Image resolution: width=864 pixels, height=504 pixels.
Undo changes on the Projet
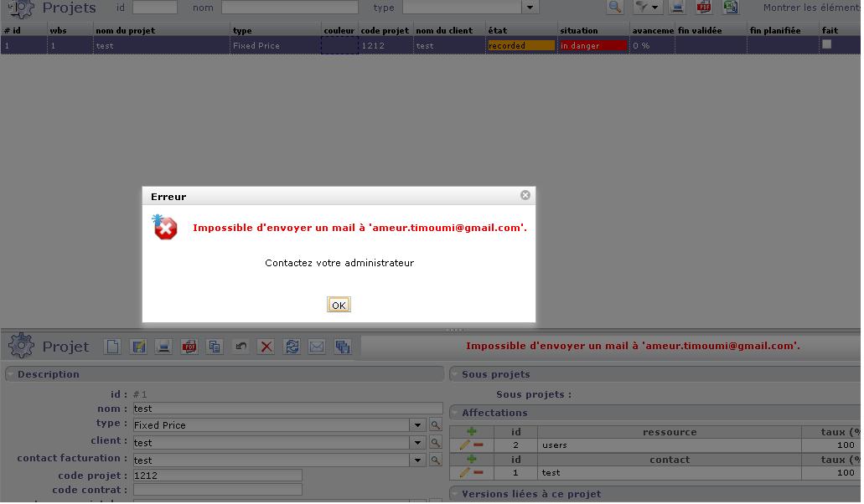point(241,347)
